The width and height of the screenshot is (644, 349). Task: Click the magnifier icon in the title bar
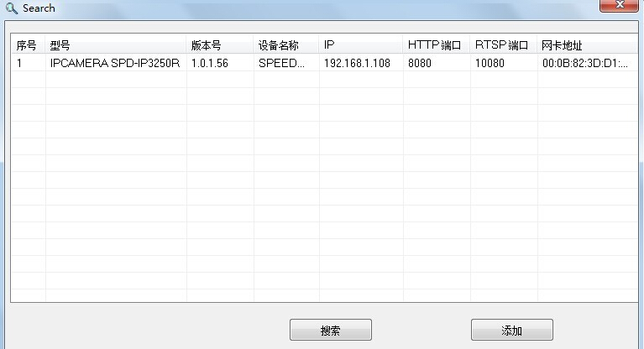[x=11, y=8]
